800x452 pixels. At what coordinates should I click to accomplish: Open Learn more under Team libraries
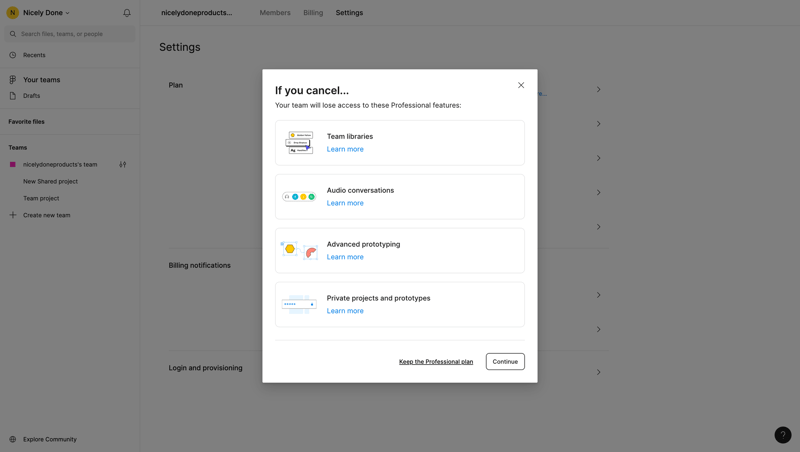point(345,149)
